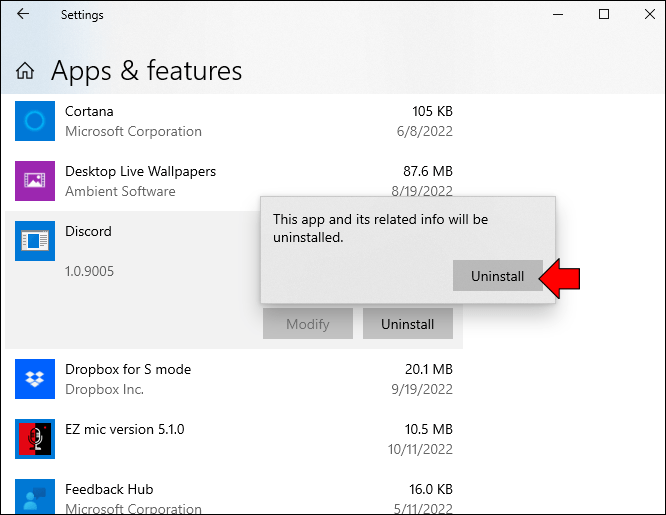The width and height of the screenshot is (666, 515).
Task: Click the back arrow in Settings
Action: 23,14
